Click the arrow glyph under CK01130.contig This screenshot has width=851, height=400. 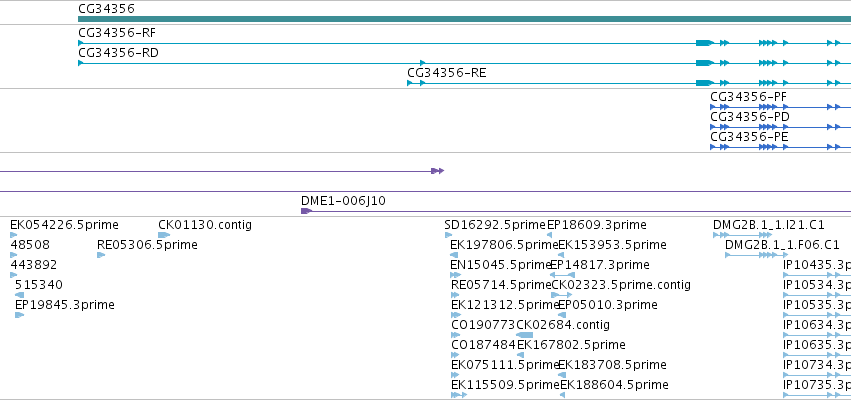pyautogui.click(x=164, y=235)
